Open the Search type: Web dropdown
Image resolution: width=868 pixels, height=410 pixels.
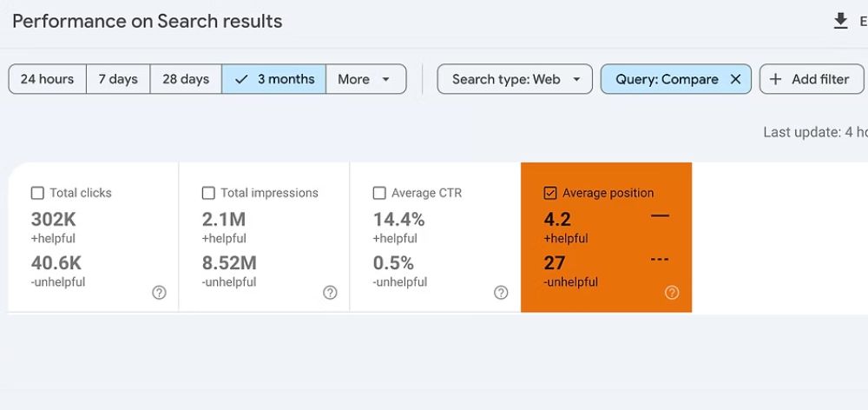(x=514, y=79)
